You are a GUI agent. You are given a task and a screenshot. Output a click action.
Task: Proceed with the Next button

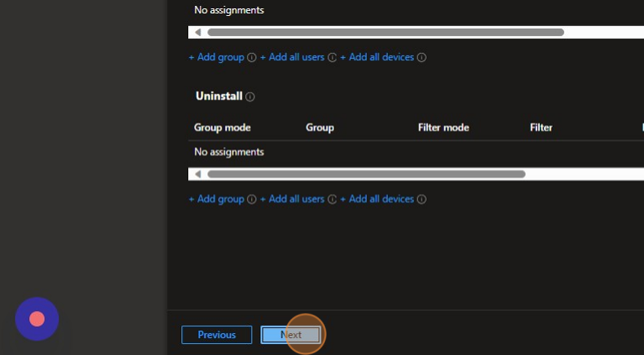(291, 335)
